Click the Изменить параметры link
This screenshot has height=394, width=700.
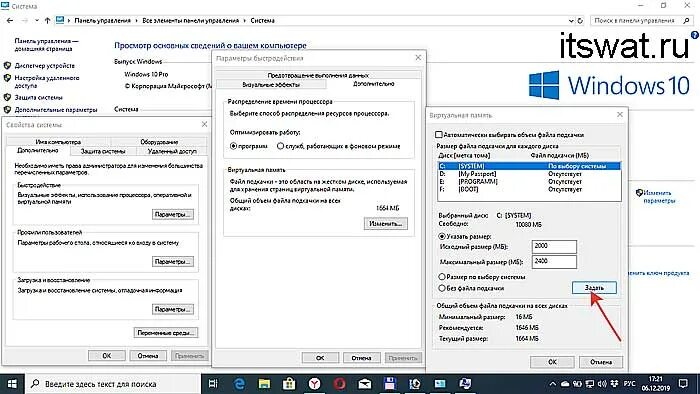pos(658,197)
